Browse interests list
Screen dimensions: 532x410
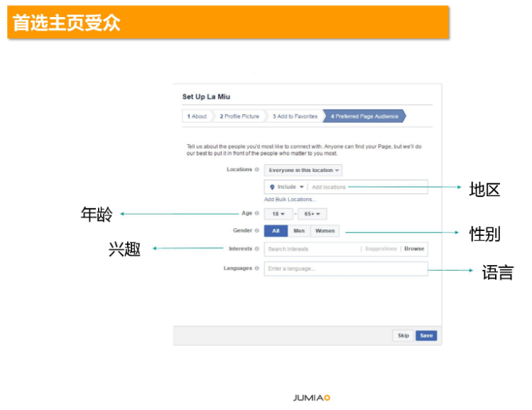(414, 249)
